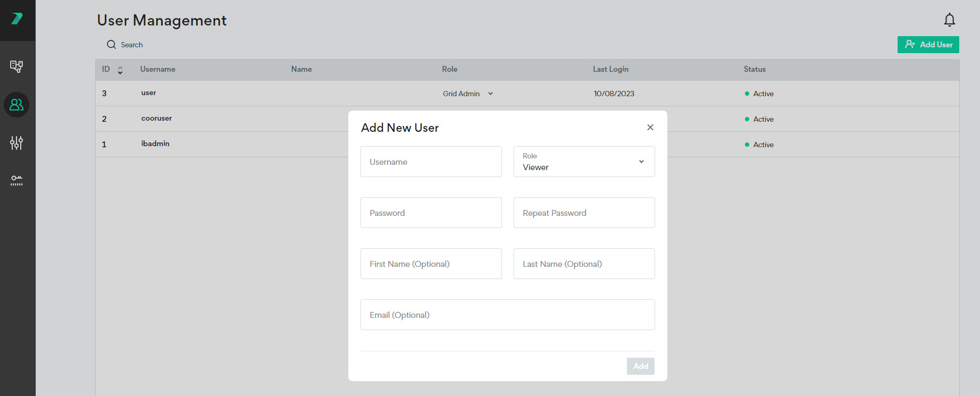Image resolution: width=980 pixels, height=396 pixels.
Task: Select the Repeat Password field
Action: 584,213
